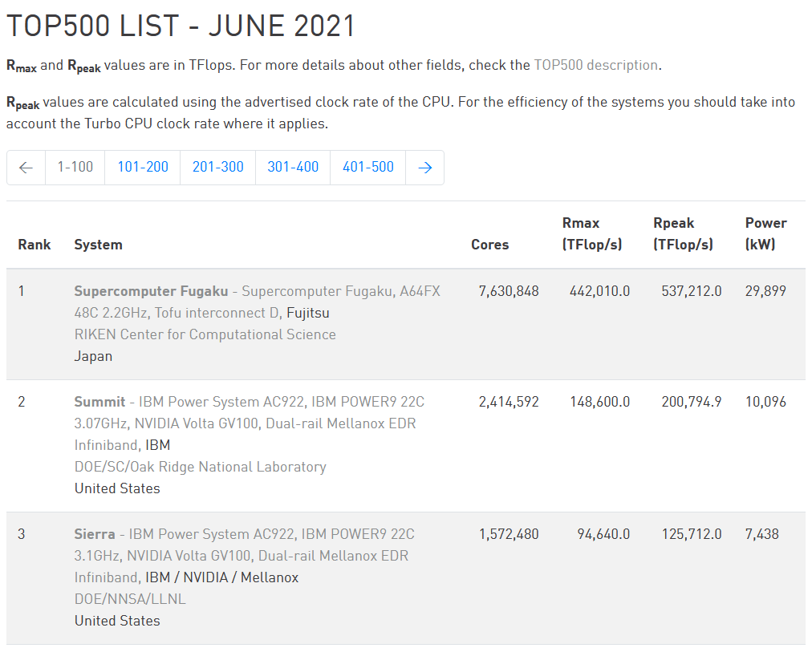Viewport: 812px width, 648px height.
Task: Open the Sierra system link
Action: pyautogui.click(x=94, y=534)
